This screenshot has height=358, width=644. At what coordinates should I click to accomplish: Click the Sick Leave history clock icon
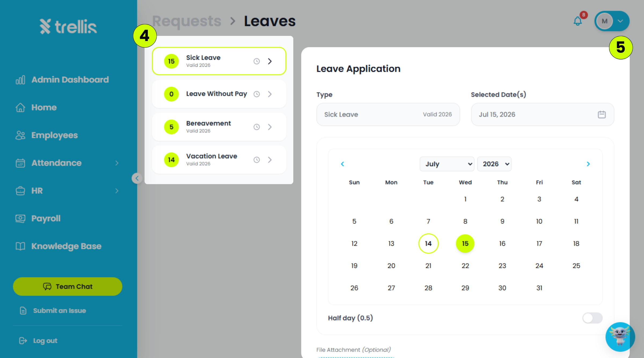(x=257, y=61)
